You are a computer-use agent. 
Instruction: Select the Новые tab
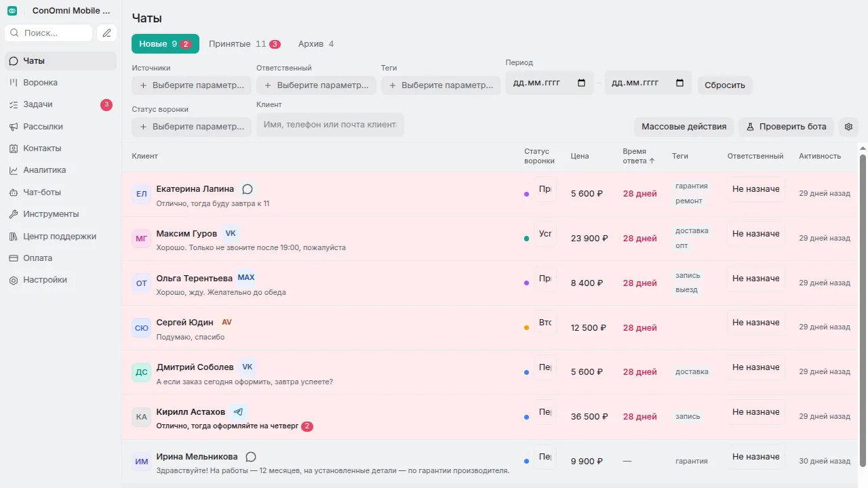coord(165,44)
